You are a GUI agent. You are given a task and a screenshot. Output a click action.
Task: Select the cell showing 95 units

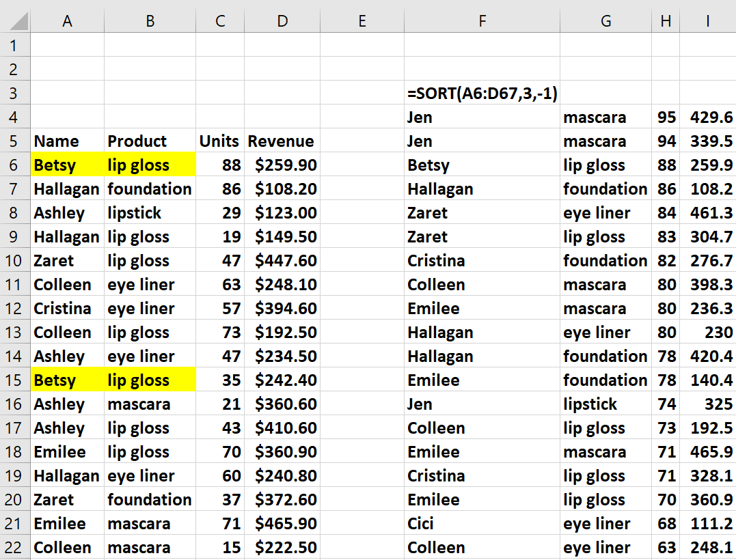(666, 117)
